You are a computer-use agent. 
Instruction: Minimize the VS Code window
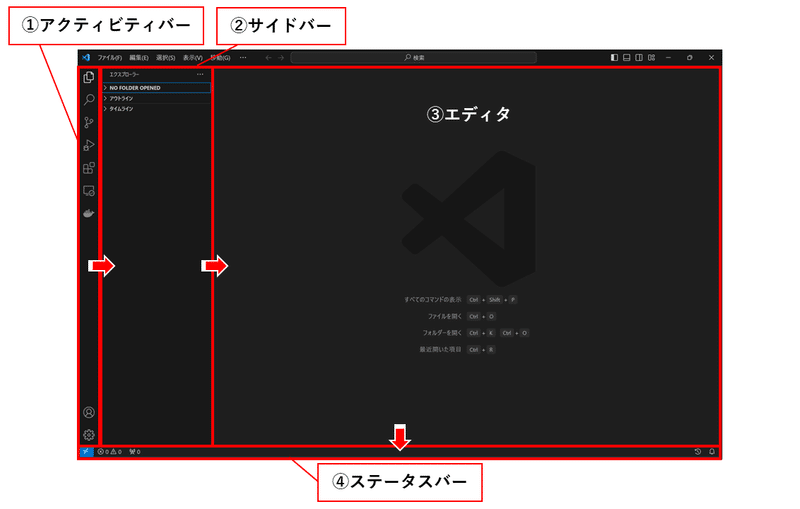pos(668,58)
